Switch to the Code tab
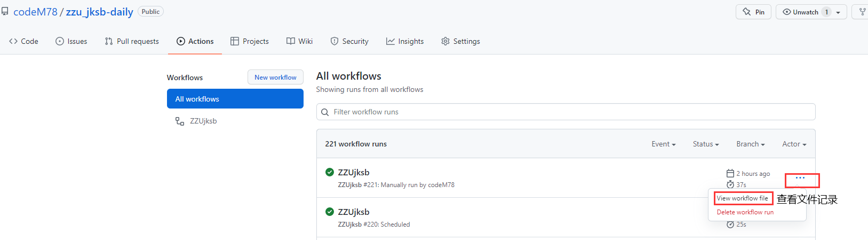 point(23,41)
